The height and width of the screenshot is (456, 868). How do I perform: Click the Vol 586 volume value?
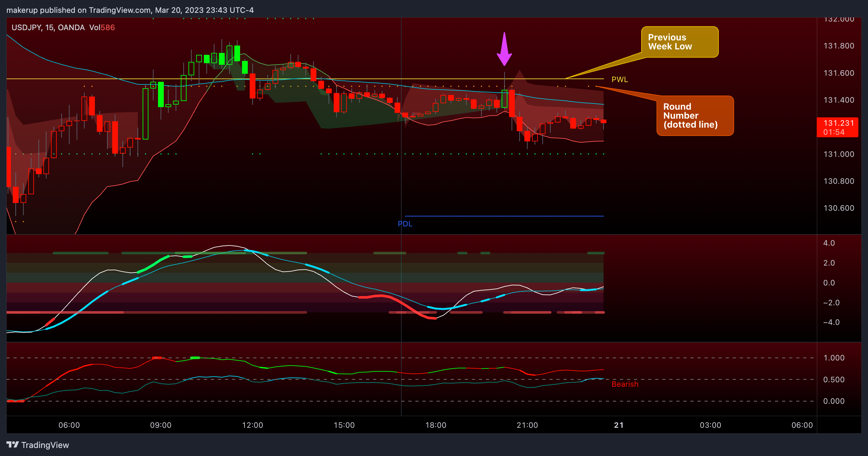click(x=102, y=27)
